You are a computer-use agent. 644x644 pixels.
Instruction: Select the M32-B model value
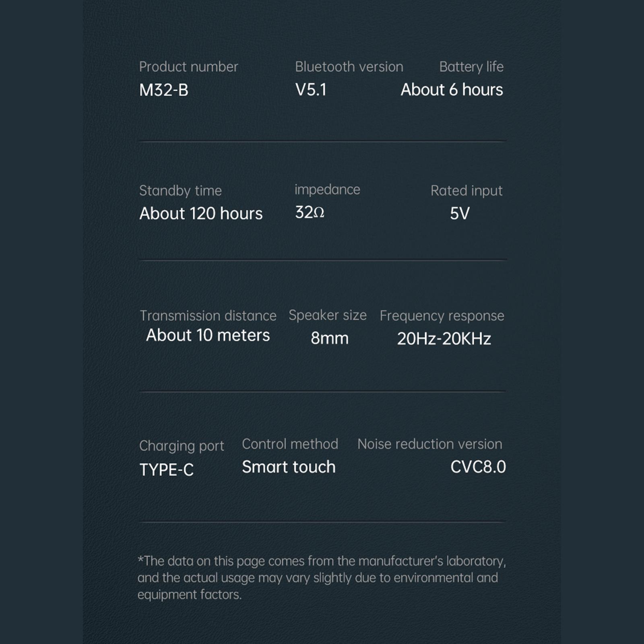164,90
